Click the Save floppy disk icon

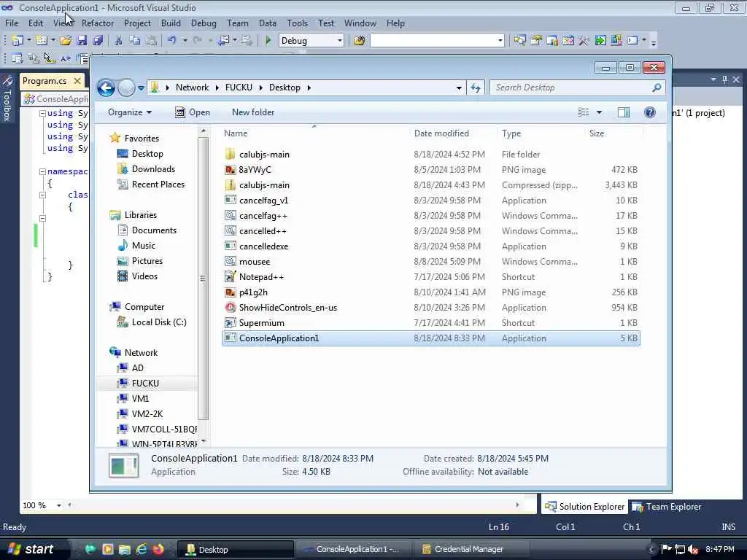pos(82,41)
